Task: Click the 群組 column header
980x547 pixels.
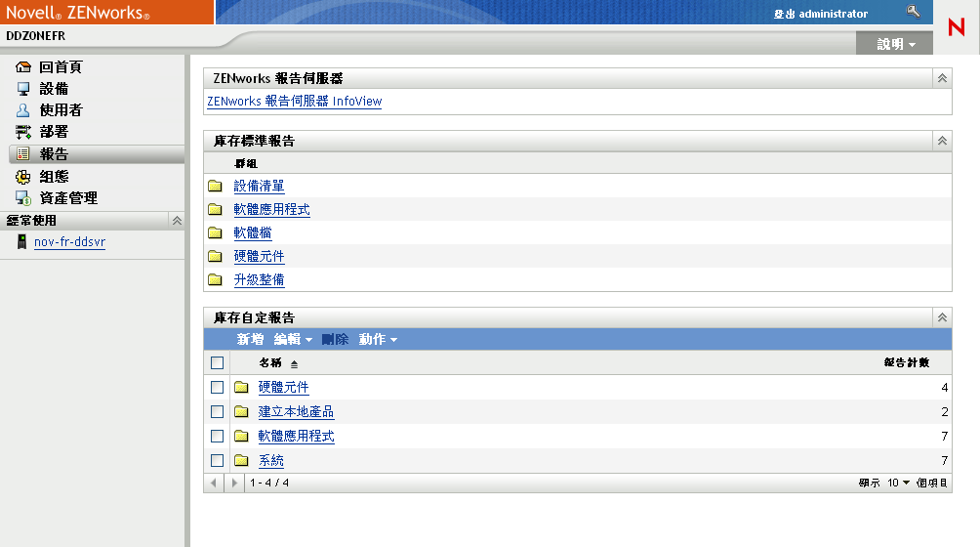Action: pyautogui.click(x=246, y=164)
